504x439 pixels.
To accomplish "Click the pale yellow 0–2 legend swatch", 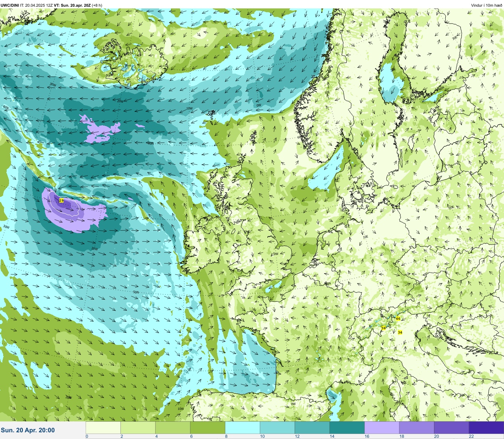I will [103, 428].
